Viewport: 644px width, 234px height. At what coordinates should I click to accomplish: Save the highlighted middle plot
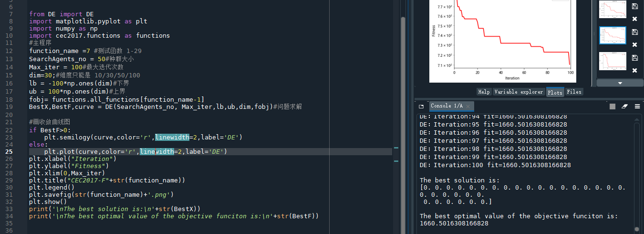634,32
